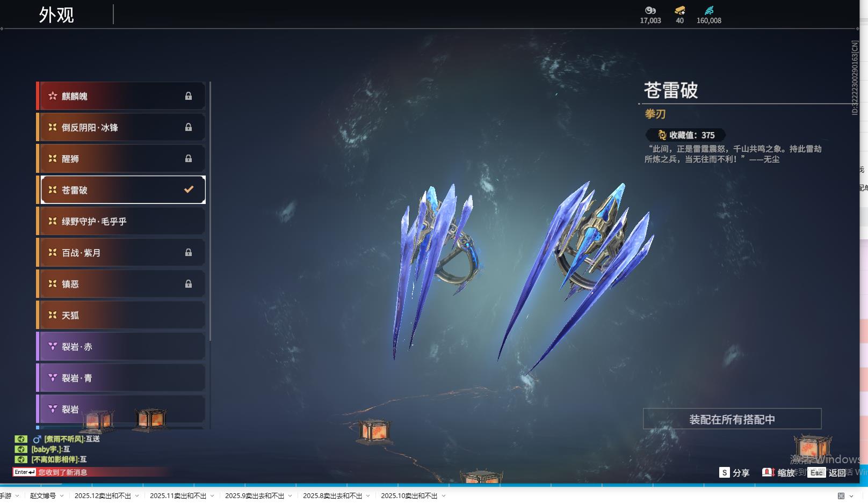Expand the dropdown arrow next to 手游 tab
Viewport: 868px width, 504px height.
point(17,496)
